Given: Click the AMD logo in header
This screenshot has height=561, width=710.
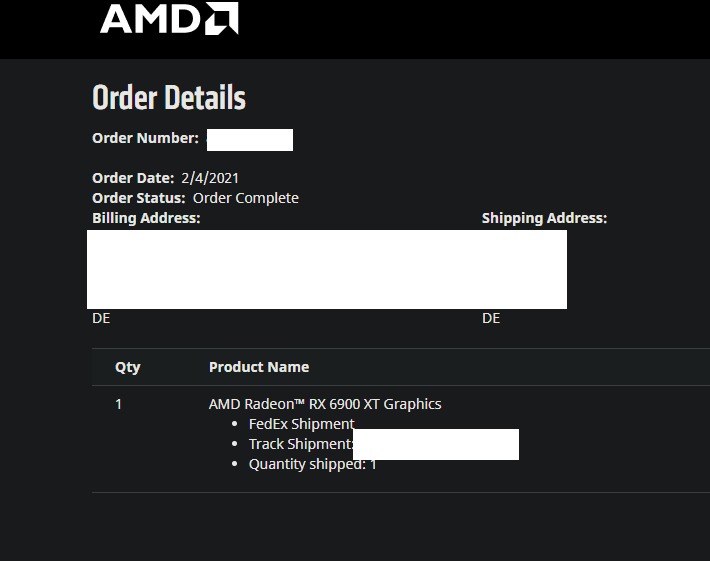Looking at the screenshot, I should [x=169, y=19].
